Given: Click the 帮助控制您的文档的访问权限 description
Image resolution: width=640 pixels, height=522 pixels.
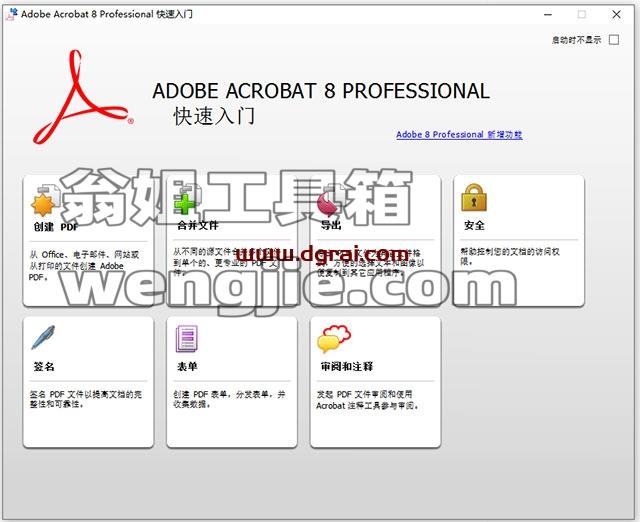Looking at the screenshot, I should tap(510, 256).
